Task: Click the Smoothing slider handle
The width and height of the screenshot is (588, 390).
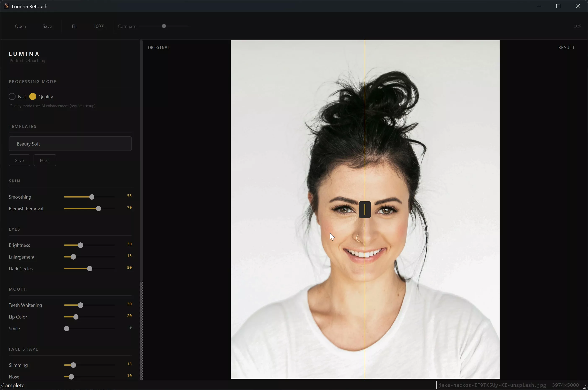Action: point(92,197)
